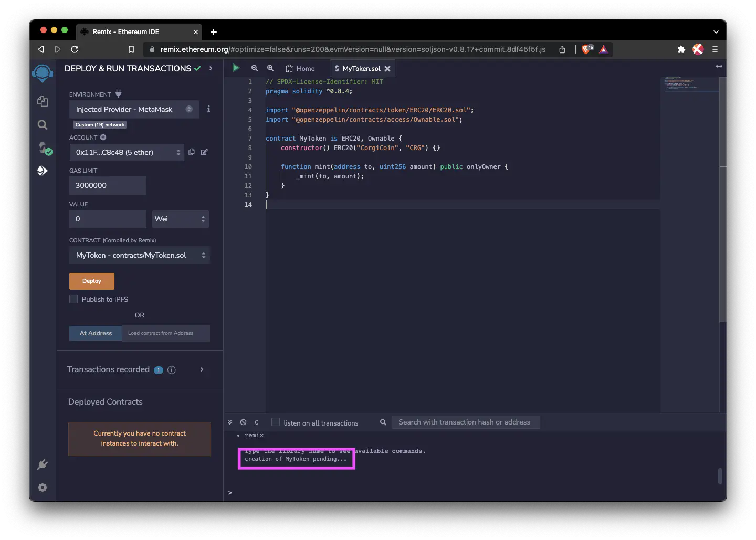Viewport: 756px width, 540px height.
Task: Open the Environment provider dropdown
Action: click(134, 109)
